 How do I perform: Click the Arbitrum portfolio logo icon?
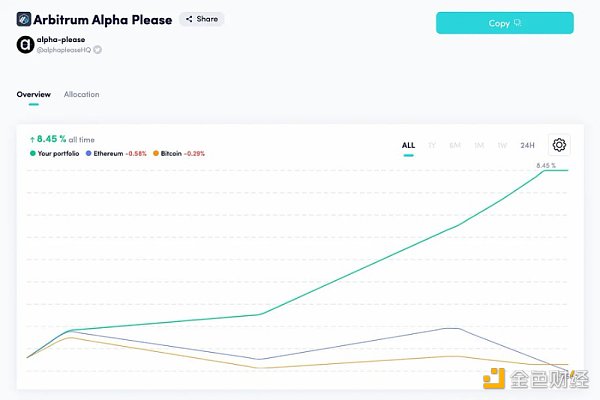(24, 19)
